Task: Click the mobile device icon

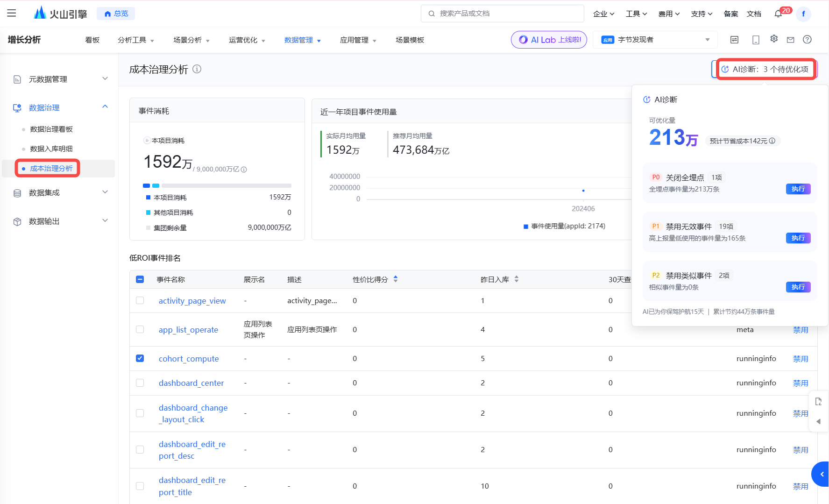Action: (x=756, y=40)
